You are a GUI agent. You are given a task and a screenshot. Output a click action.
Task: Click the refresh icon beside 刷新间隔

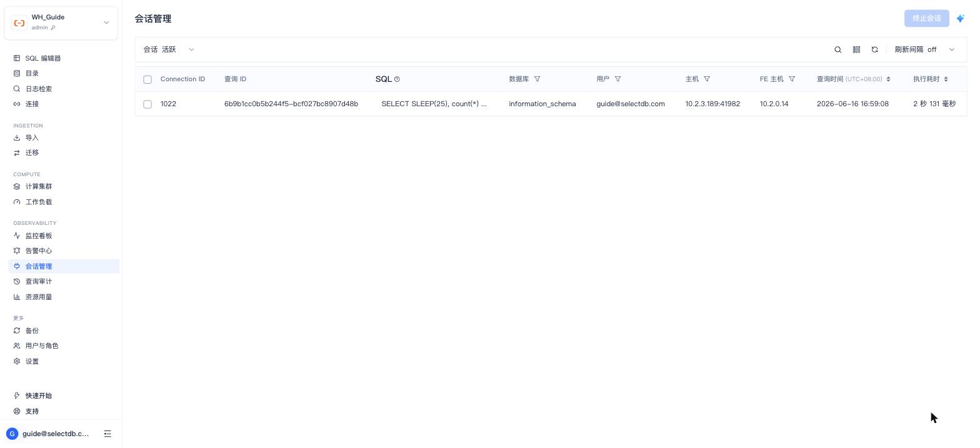874,49
